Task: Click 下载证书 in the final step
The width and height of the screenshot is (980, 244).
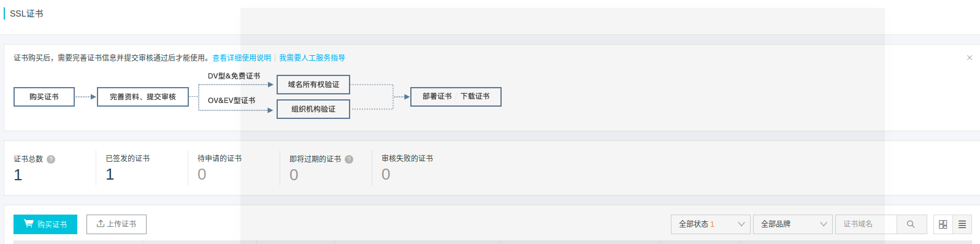Action: pos(475,97)
